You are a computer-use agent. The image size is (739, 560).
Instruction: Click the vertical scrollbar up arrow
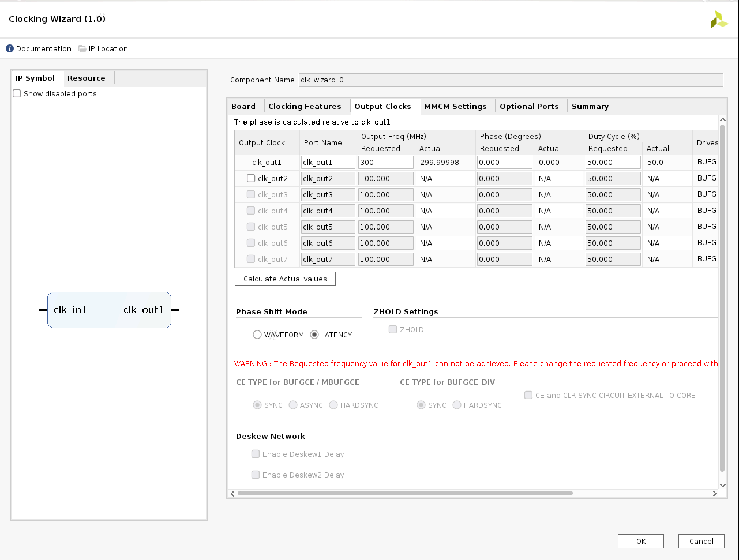point(722,119)
